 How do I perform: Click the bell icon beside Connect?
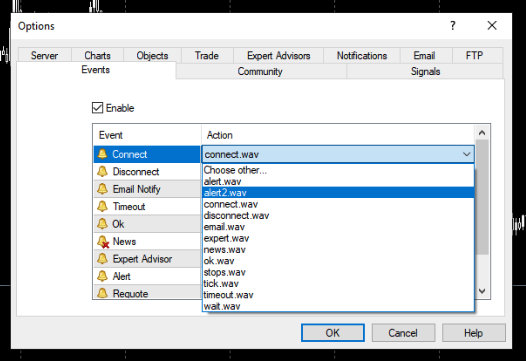pyautogui.click(x=102, y=154)
